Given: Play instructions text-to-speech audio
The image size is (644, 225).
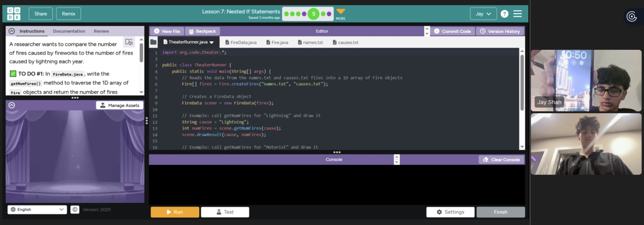Looking at the screenshot, I should 129,42.
